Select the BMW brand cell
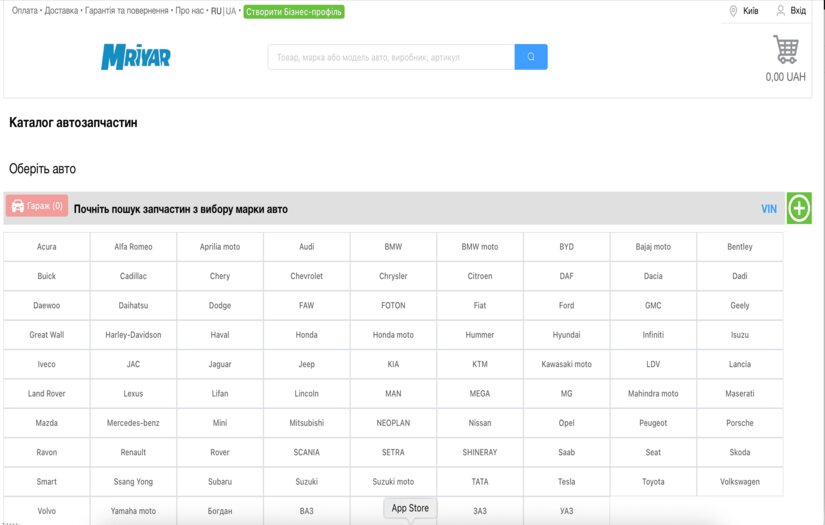 click(393, 247)
